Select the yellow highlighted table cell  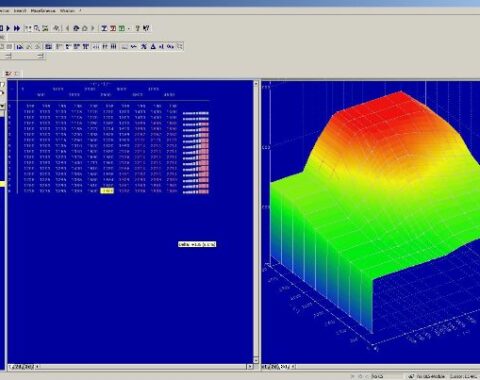pos(107,191)
